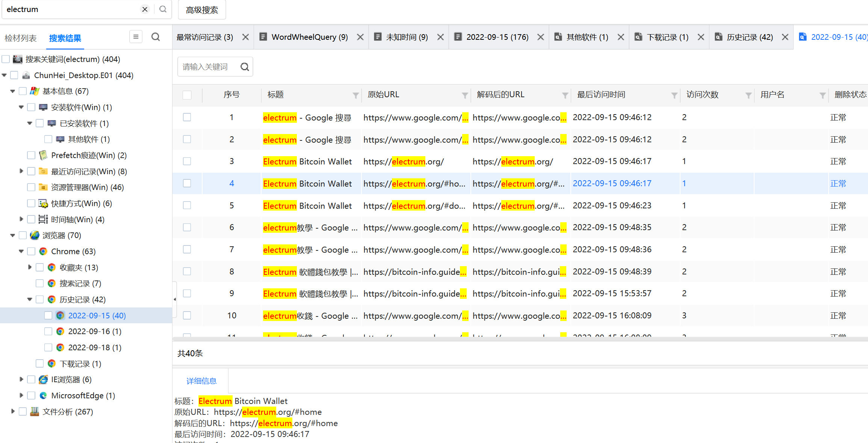Tick the Chrome (63) checkbox
868x443 pixels.
(31, 251)
